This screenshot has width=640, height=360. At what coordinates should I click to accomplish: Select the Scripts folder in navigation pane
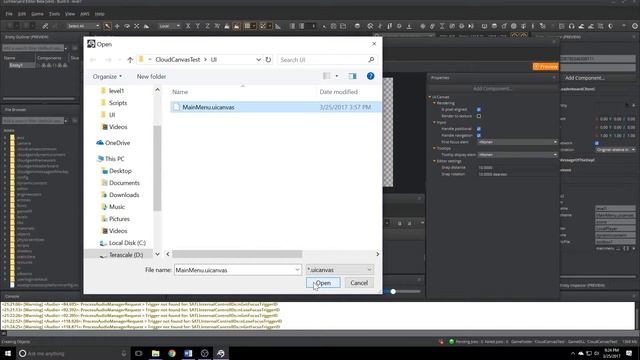tap(118, 103)
